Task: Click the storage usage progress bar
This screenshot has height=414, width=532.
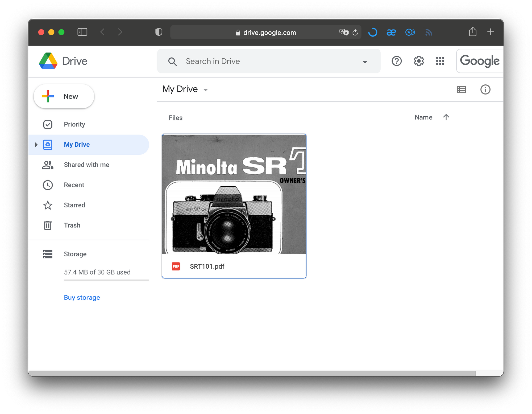Action: click(106, 280)
